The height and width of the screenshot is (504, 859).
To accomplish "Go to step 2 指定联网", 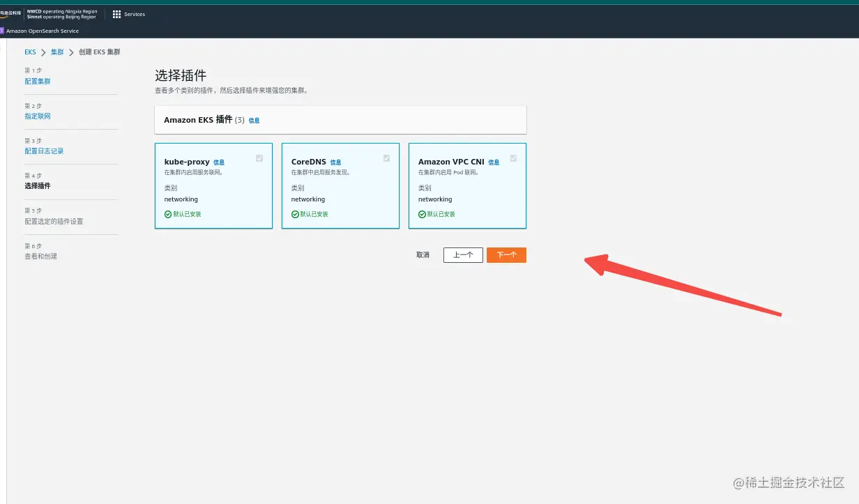I will 38,116.
